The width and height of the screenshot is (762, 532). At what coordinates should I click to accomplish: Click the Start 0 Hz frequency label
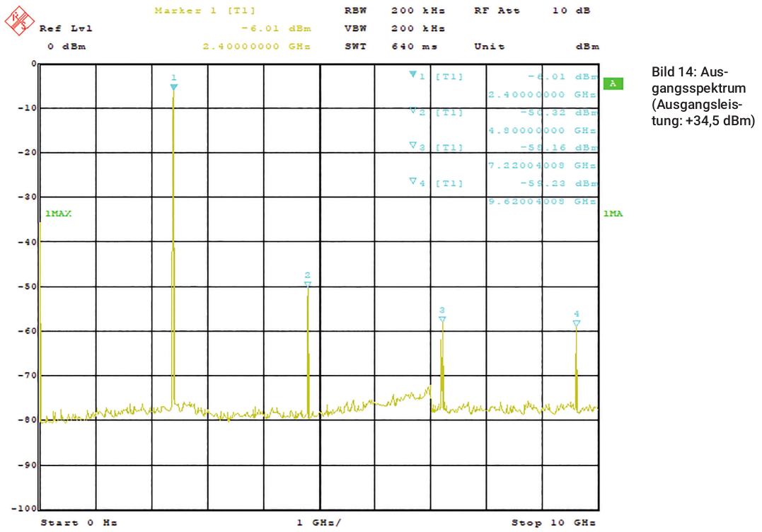click(79, 523)
